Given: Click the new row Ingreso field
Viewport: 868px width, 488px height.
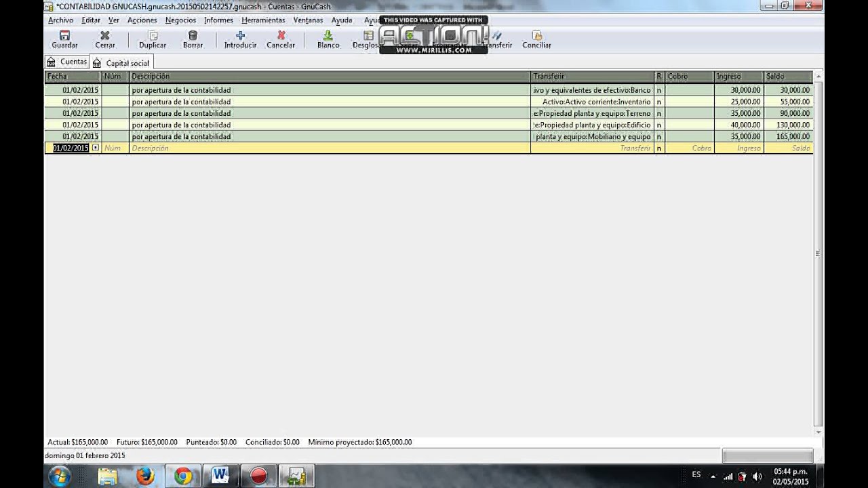Looking at the screenshot, I should coord(739,148).
